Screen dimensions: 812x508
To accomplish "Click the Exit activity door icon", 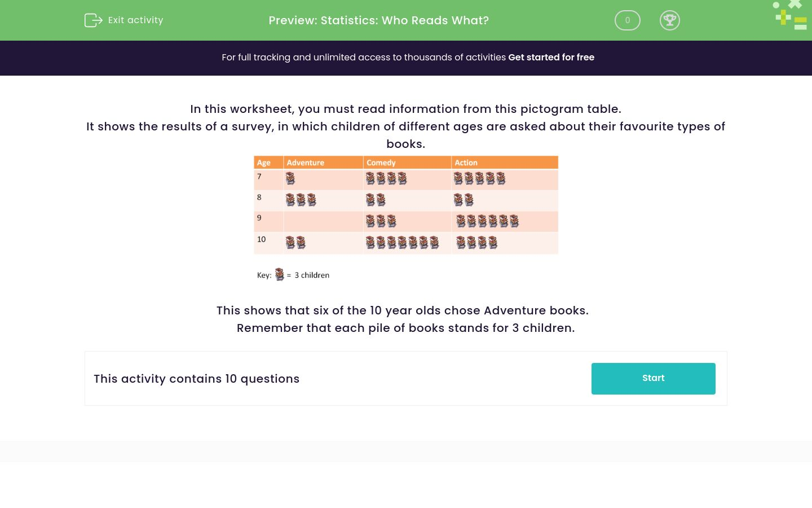I will tap(94, 20).
